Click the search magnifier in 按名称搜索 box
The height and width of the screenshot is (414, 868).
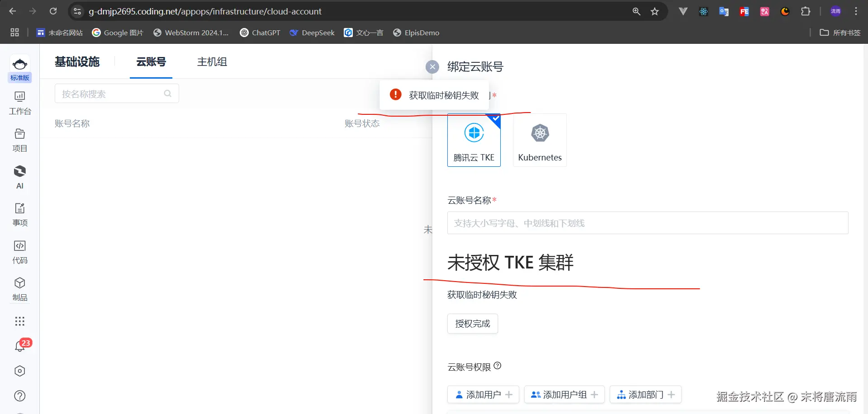tap(168, 94)
